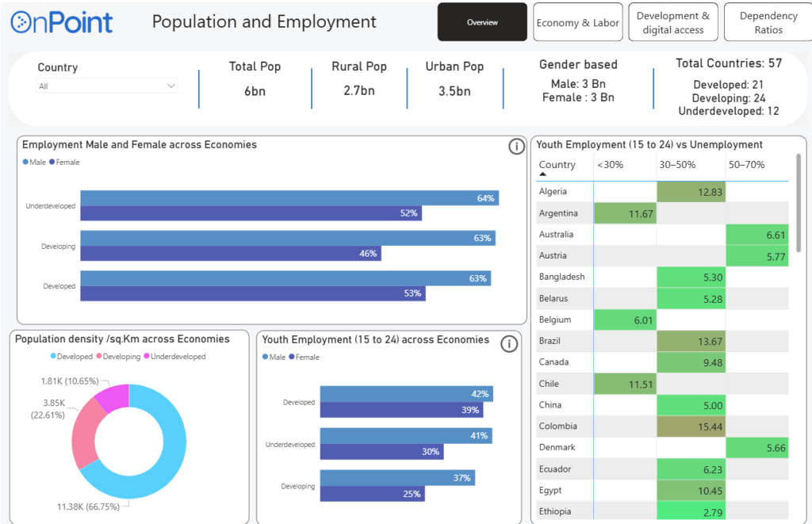Click the info icon on Youth Employment across Economies chart

(x=510, y=343)
